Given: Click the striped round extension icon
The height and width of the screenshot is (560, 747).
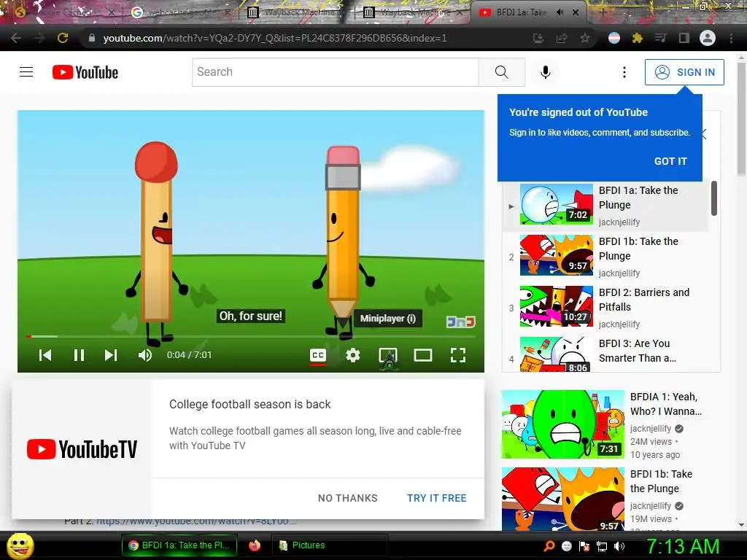Looking at the screenshot, I should (x=614, y=38).
